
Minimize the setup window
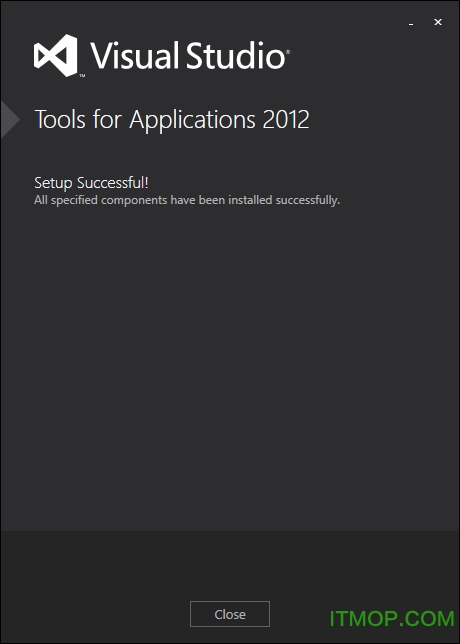411,23
